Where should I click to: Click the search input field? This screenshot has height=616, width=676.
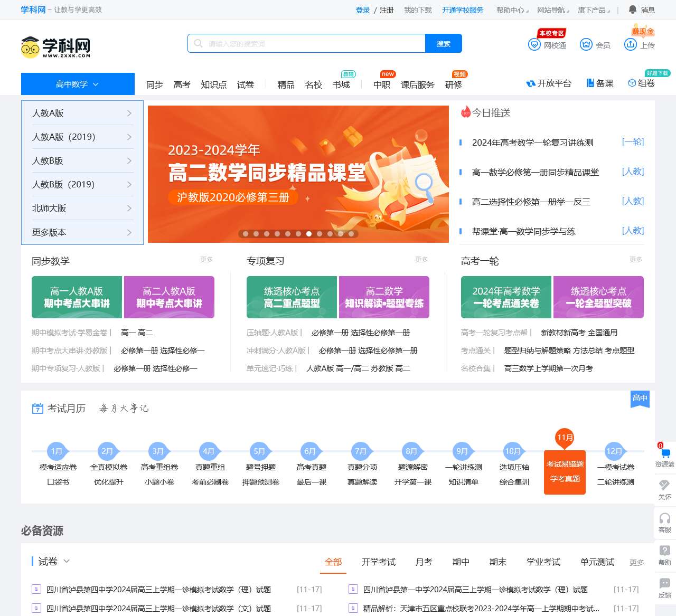(306, 43)
